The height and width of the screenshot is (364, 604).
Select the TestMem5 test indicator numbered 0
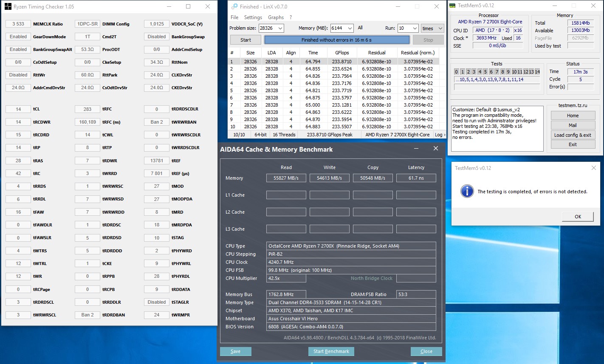tap(457, 71)
